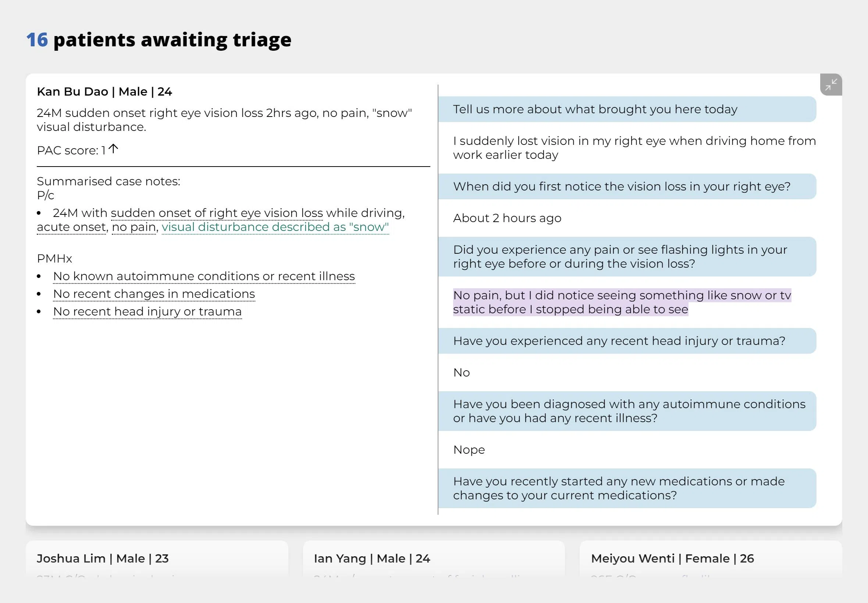
Task: Click the 'sudden onset of right eye vision loss' link
Action: [x=217, y=213]
